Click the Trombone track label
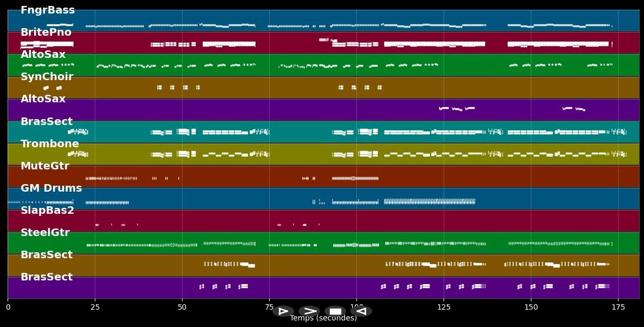Screen dimensions: 644x327 [x=50, y=144]
